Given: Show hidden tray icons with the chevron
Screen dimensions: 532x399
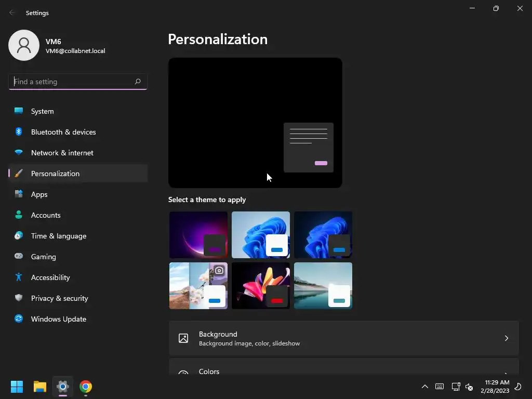Looking at the screenshot, I should tap(425, 387).
